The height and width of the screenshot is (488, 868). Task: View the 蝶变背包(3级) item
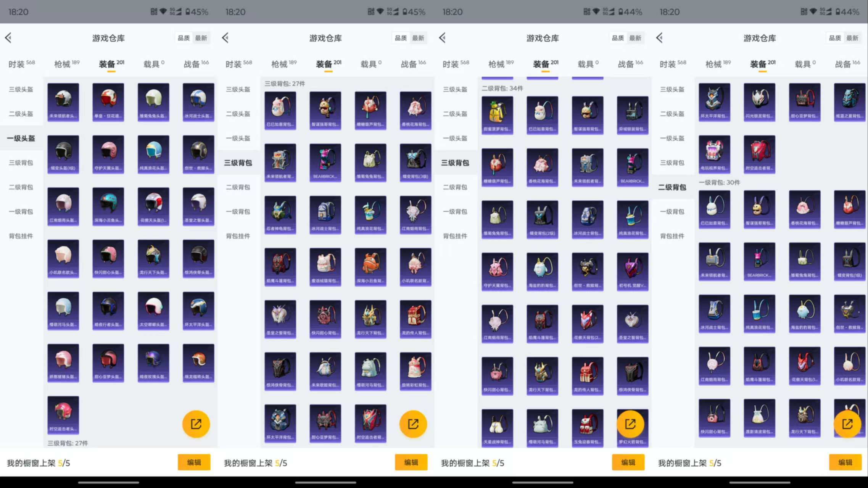tap(415, 163)
